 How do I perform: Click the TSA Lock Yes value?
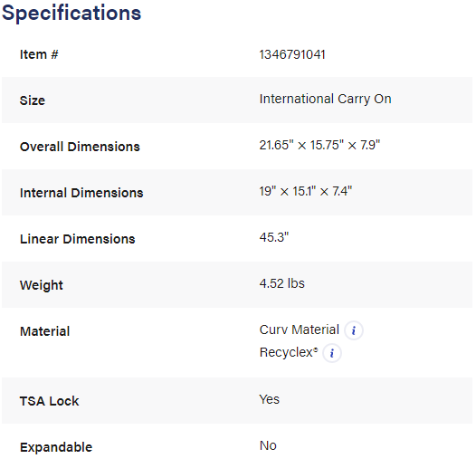coord(270,399)
